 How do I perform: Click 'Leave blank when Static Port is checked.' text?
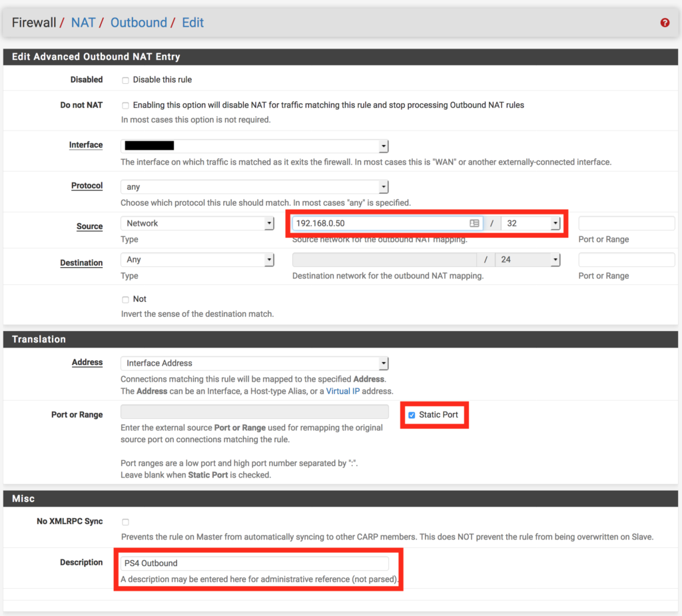(196, 475)
